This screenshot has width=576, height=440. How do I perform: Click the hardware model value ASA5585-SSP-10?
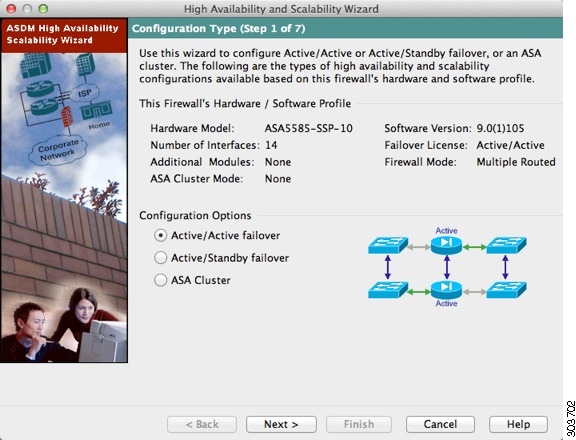[x=309, y=128]
